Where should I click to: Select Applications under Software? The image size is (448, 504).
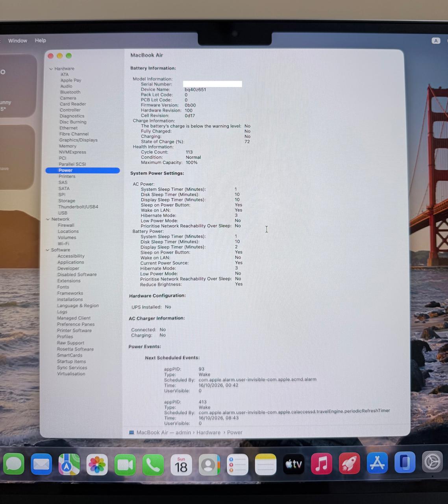(70, 262)
